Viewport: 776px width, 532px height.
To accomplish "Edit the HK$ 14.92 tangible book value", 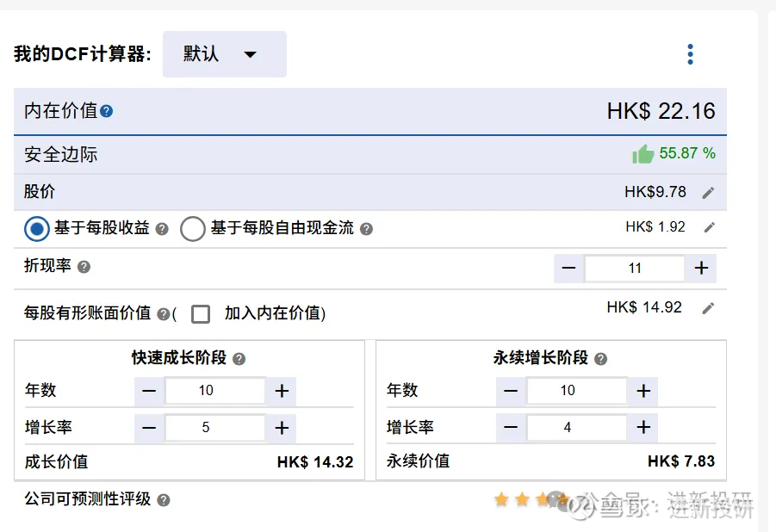I will (x=708, y=308).
